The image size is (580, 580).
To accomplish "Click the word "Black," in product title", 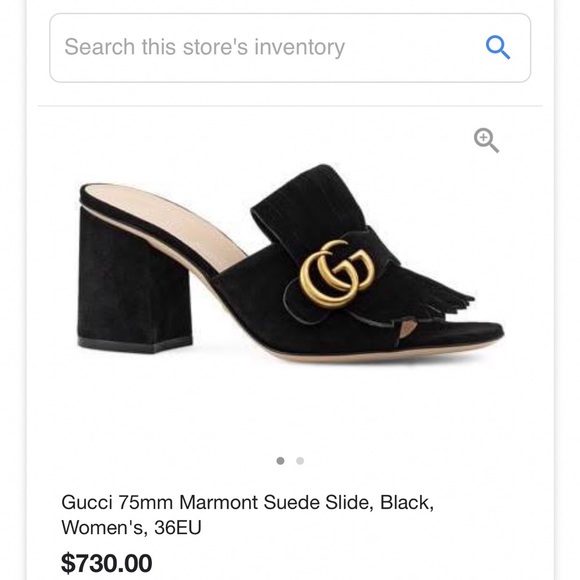I will (x=407, y=503).
